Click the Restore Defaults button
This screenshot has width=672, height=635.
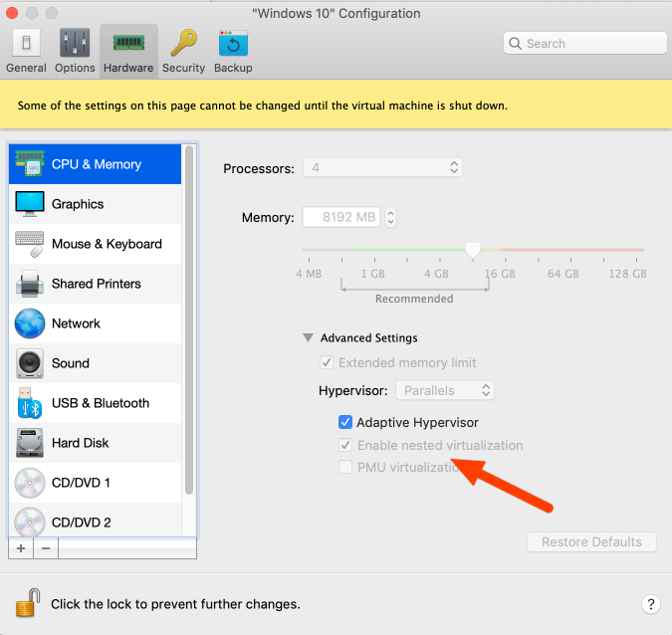coord(591,542)
